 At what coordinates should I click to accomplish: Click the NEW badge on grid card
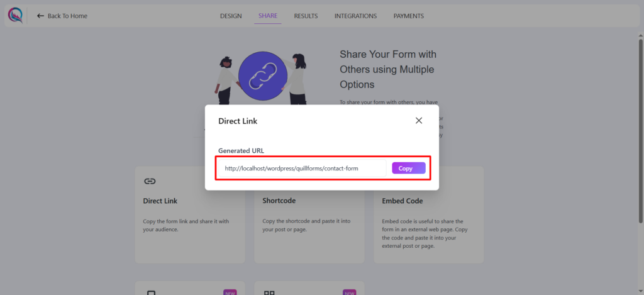(x=350, y=292)
